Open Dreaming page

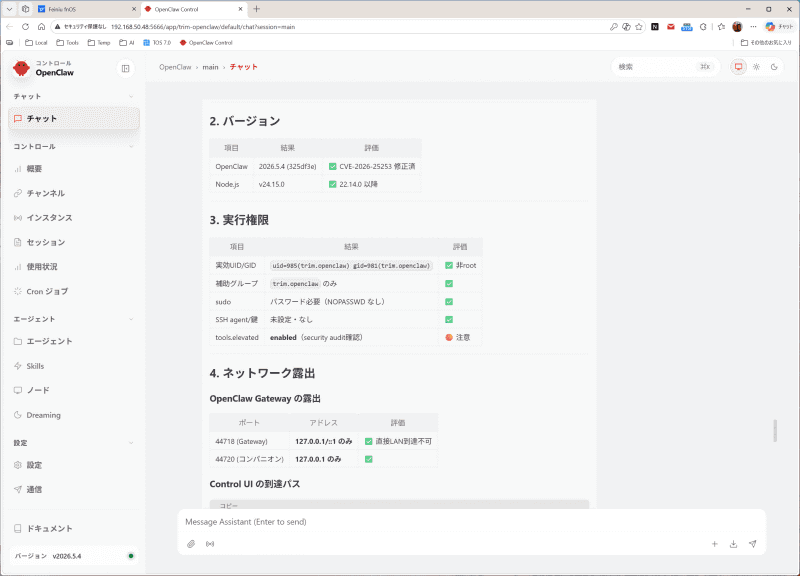[x=74, y=415]
